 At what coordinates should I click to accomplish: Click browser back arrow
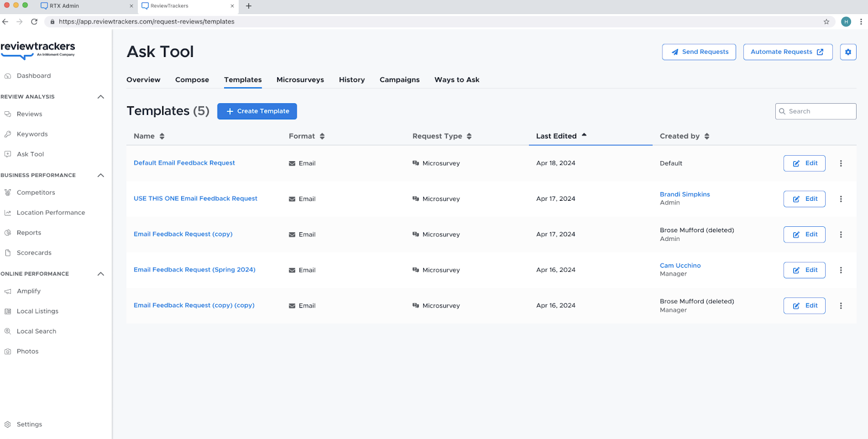click(5, 22)
